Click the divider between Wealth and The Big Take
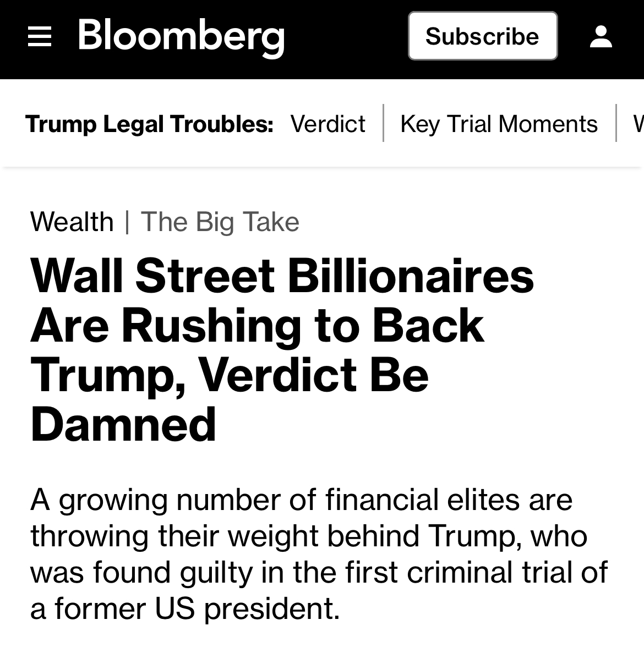This screenshot has width=644, height=658. click(x=127, y=222)
